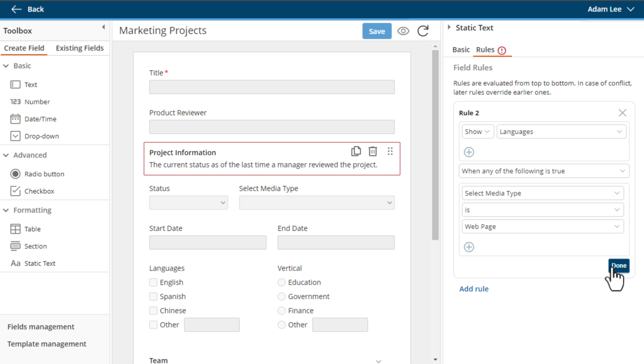The image size is (644, 364).
Task: Click the Save button
Action: click(377, 31)
